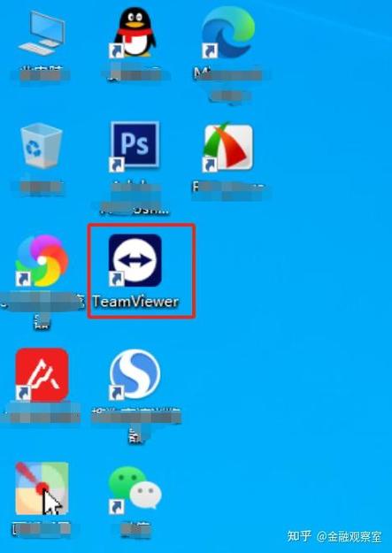Open the Recycle Bin icon
The image size is (392, 553).
pyautogui.click(x=42, y=144)
